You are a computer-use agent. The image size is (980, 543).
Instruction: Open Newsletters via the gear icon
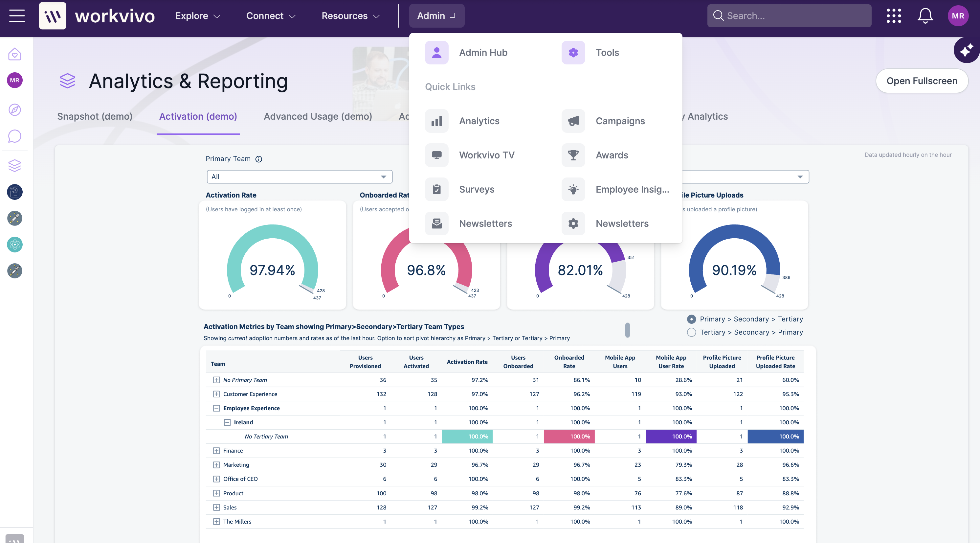(x=573, y=224)
